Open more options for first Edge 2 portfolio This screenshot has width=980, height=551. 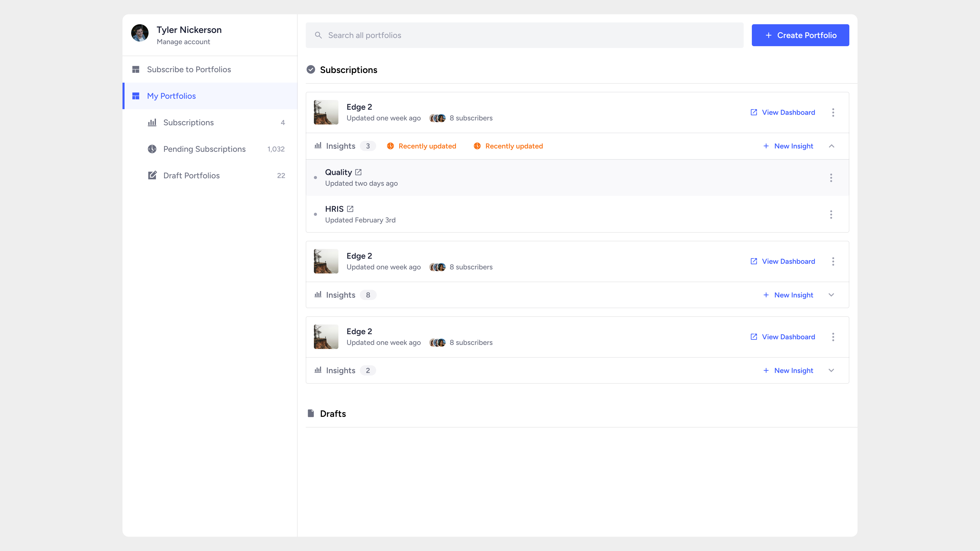pos(833,112)
